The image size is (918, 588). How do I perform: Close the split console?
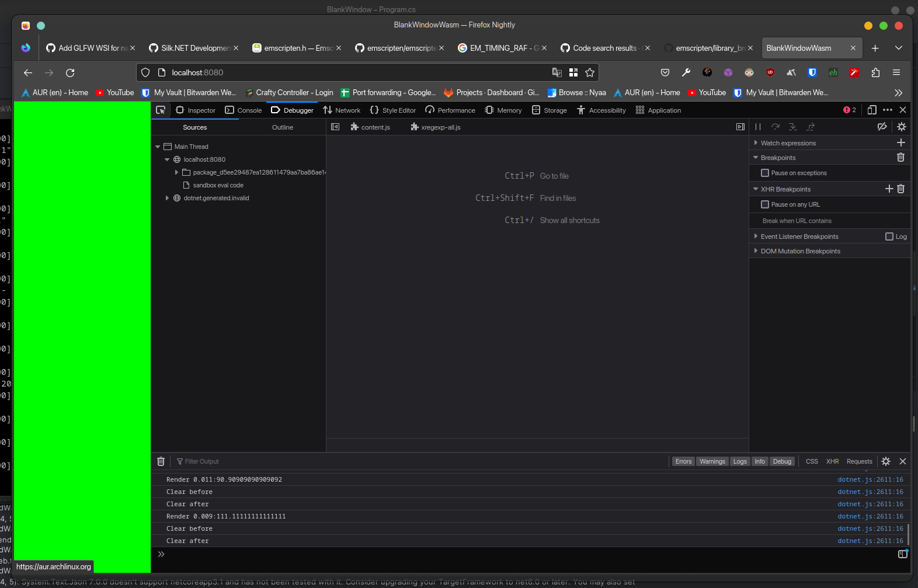(x=903, y=461)
